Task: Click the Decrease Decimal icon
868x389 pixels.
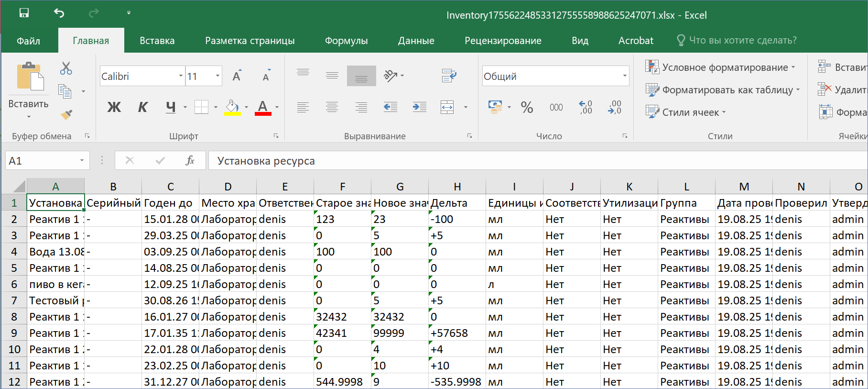Action: point(615,107)
